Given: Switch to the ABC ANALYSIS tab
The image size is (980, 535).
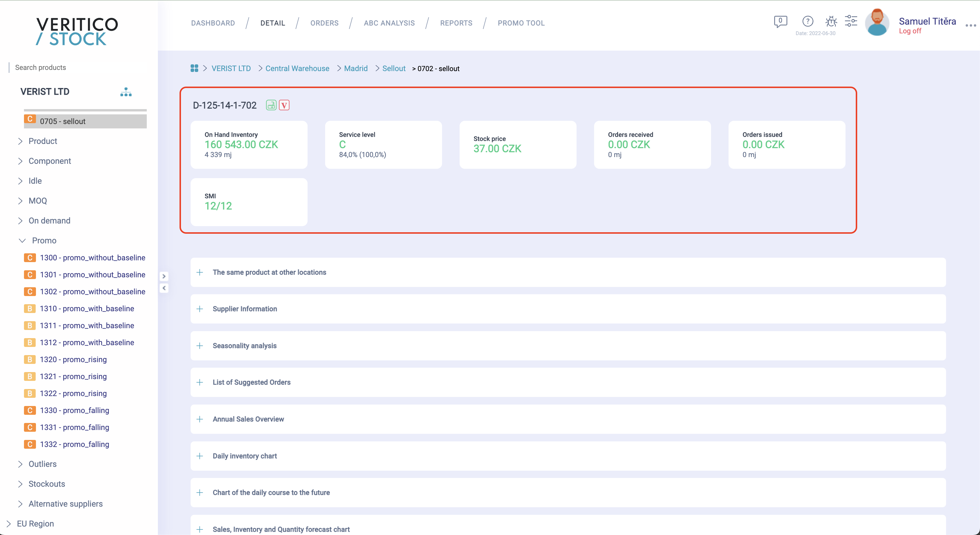Looking at the screenshot, I should point(389,23).
